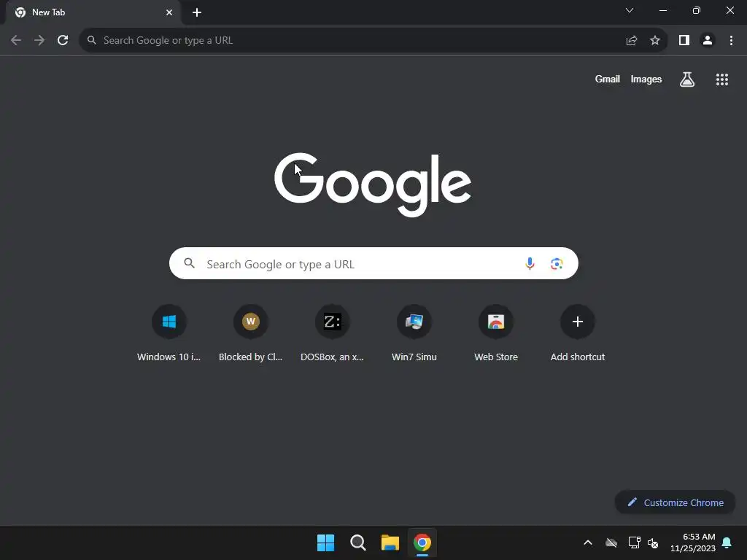The height and width of the screenshot is (560, 747).
Task: Show hidden system tray icons
Action: tap(588, 542)
